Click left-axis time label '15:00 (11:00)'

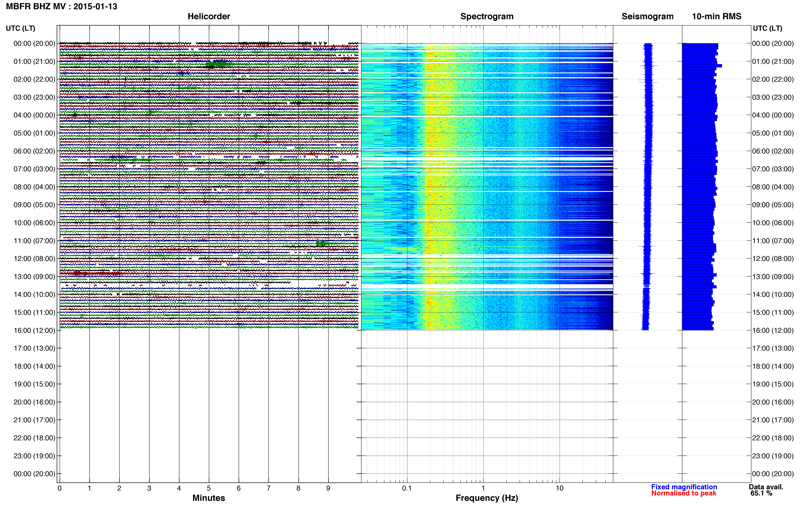point(34,312)
